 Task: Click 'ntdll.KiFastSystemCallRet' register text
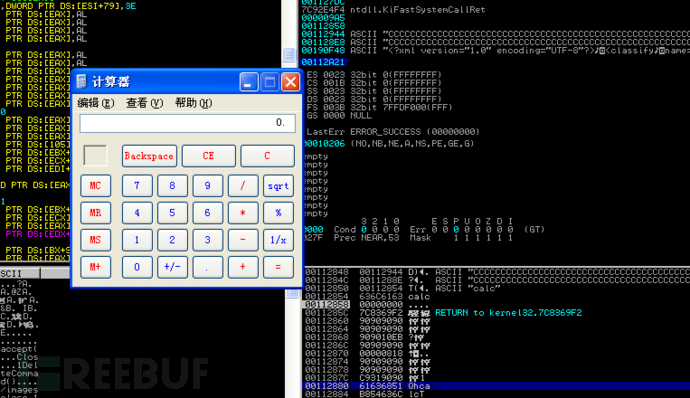coord(418,10)
